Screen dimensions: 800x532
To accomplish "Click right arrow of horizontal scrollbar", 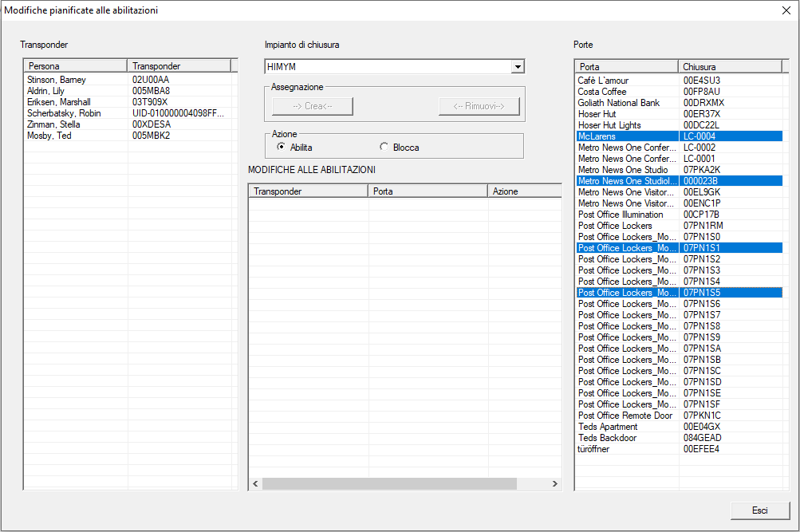I will [x=555, y=484].
